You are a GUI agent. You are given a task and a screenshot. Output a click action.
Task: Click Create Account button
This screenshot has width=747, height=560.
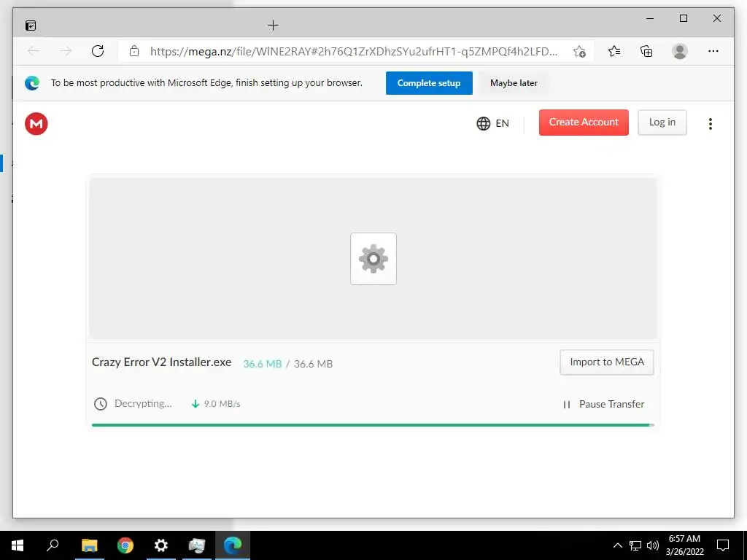(x=584, y=122)
